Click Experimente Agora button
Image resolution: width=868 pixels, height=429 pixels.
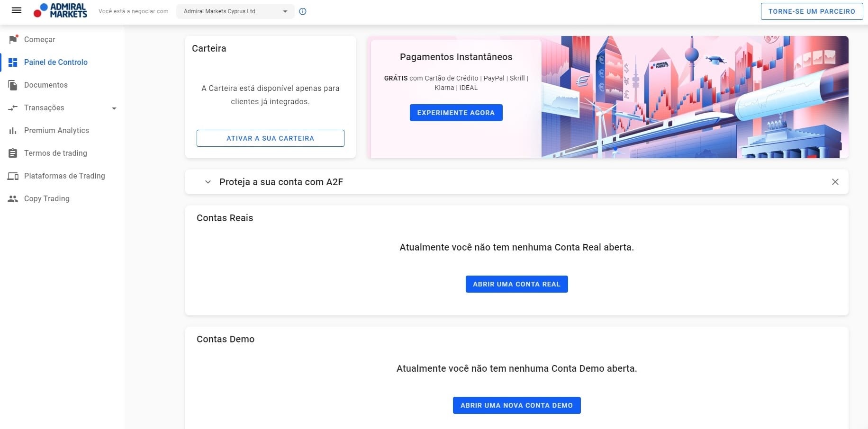point(456,113)
